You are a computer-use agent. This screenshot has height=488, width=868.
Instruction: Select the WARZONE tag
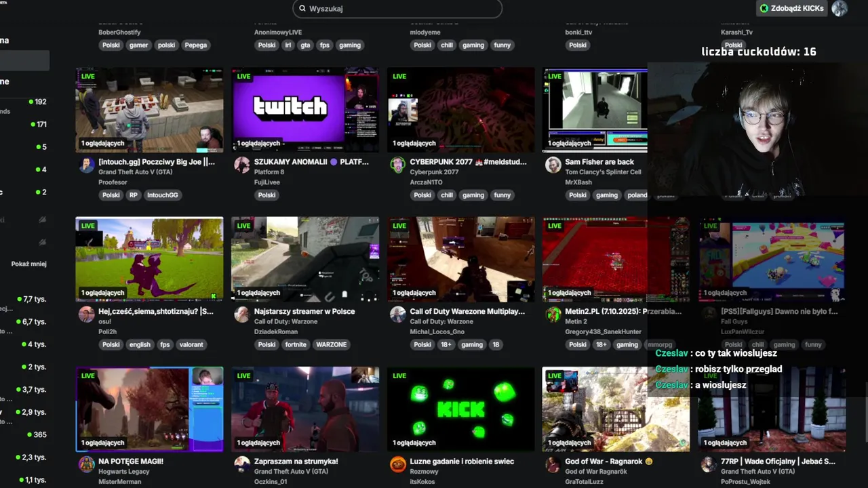[332, 345]
